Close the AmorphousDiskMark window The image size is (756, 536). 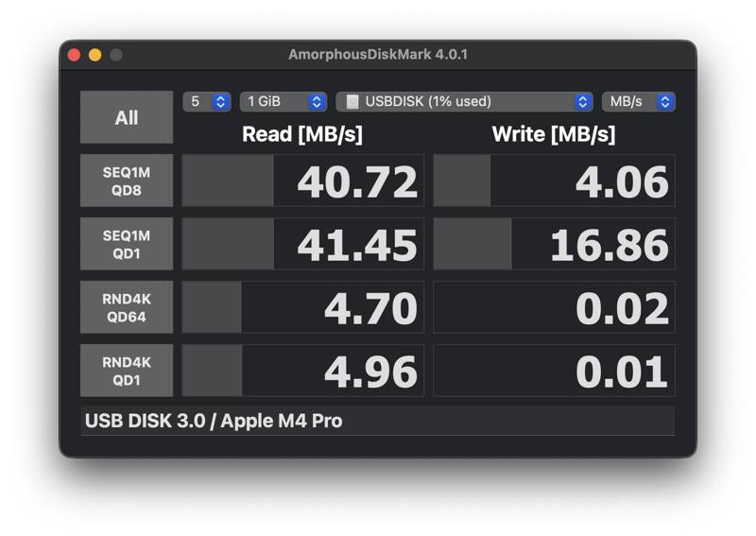74,55
